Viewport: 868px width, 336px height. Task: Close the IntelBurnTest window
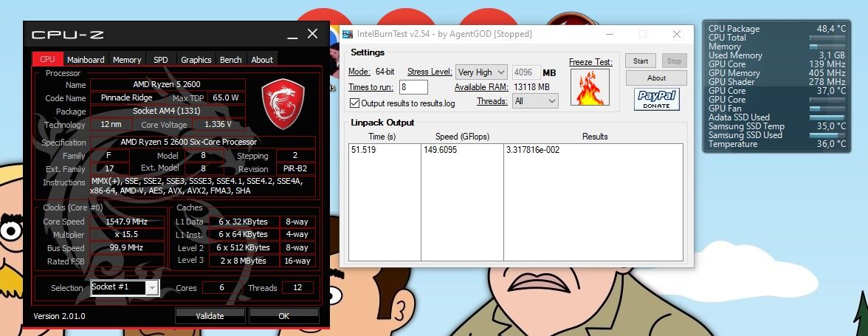pos(676,34)
